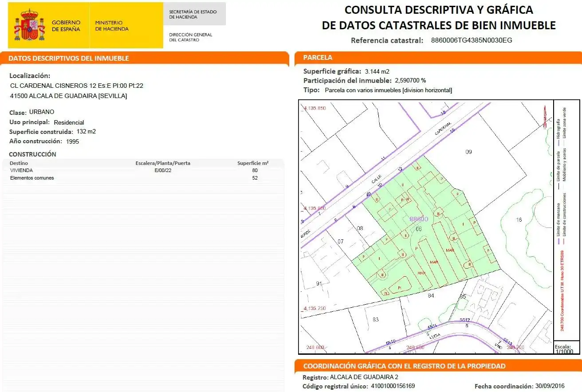Click the Clase value URBANO
The image size is (582, 392).
click(x=42, y=112)
